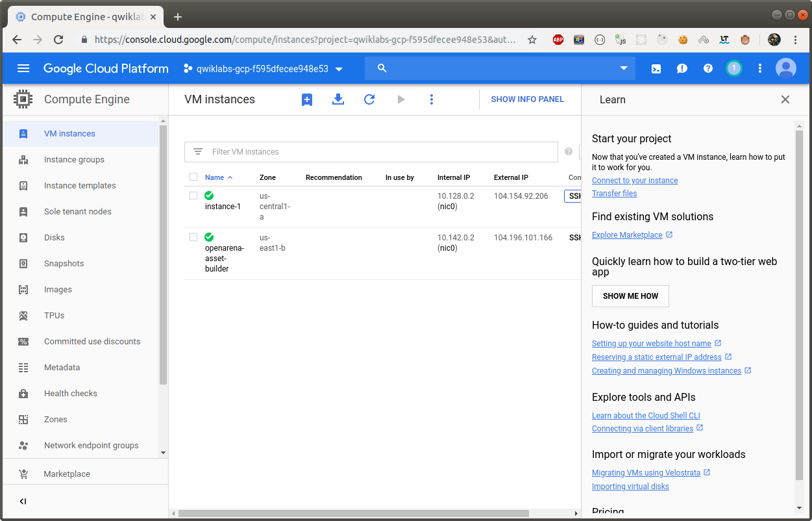Click the SHOW ME HOW button
The height and width of the screenshot is (521, 812).
click(630, 296)
